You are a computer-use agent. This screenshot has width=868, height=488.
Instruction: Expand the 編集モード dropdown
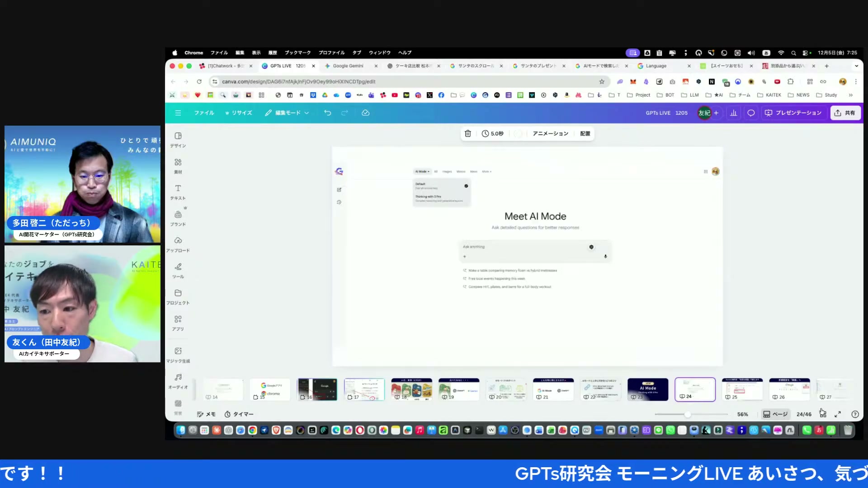(x=287, y=113)
